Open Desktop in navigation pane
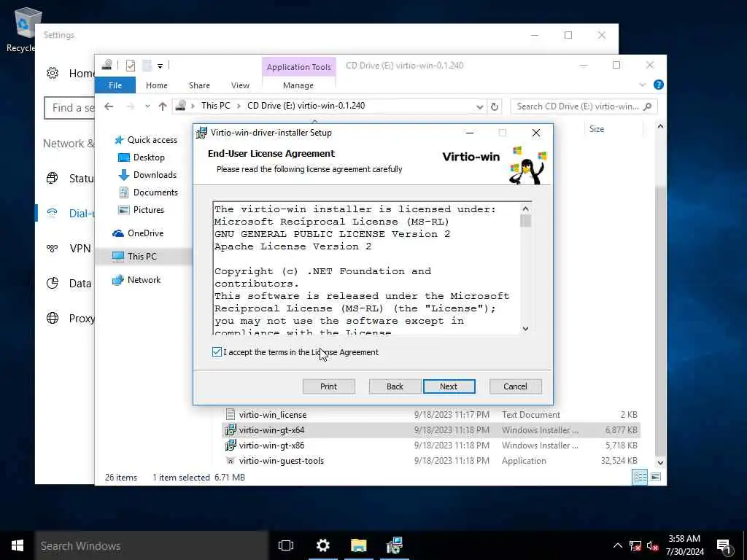Screen dimensions: 747x560 (x=142, y=157)
